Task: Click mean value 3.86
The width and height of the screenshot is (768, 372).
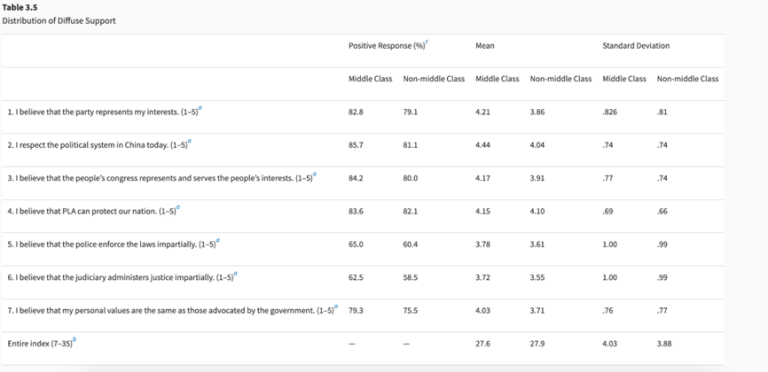Action: 537,112
